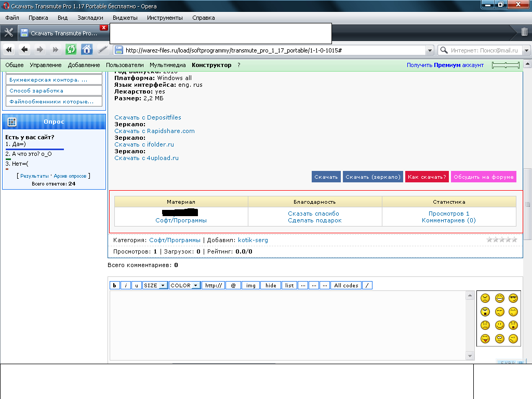Insert the angry smiley emoticon
The width and height of the screenshot is (532, 399).
[485, 298]
